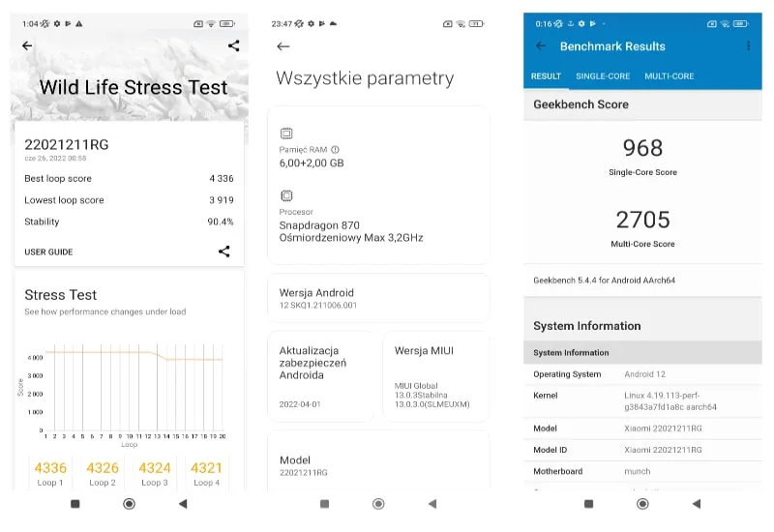This screenshot has width=774, height=532.
Task: Select the RESULT tab
Action: pos(546,76)
